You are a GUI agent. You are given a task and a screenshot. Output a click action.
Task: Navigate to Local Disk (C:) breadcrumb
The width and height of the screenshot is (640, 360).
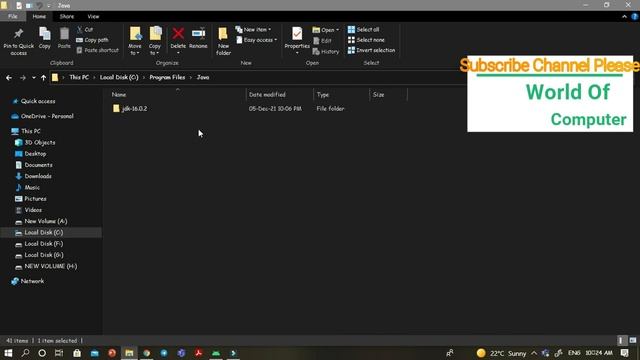point(119,77)
